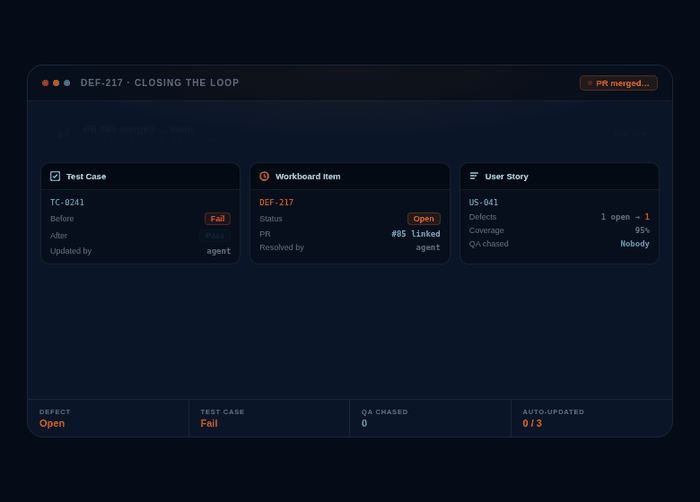Click the orange DEF-217 ID in Workboard Item
The height and width of the screenshot is (502, 700).
point(276,202)
